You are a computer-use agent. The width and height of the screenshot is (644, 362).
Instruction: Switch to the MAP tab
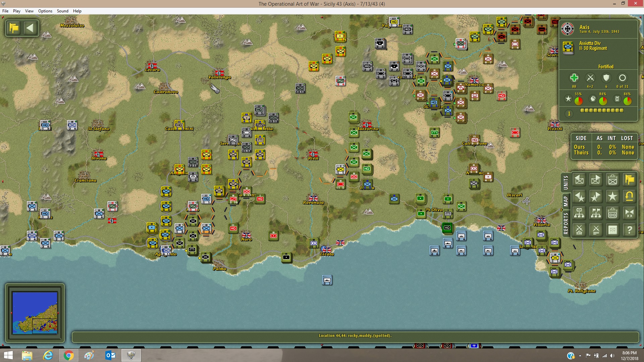566,201
